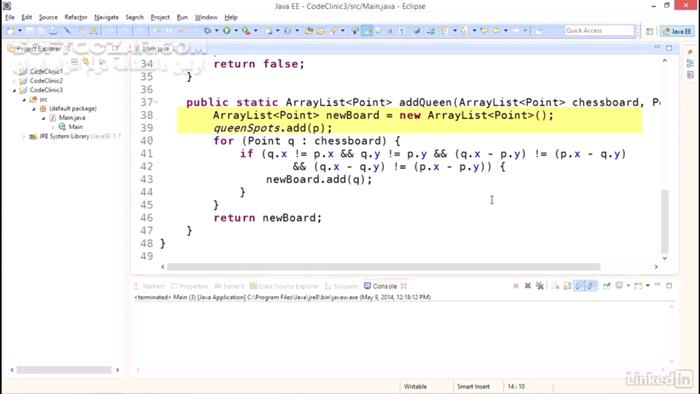Toggle Link with Editor in Project Explorer

86,61
